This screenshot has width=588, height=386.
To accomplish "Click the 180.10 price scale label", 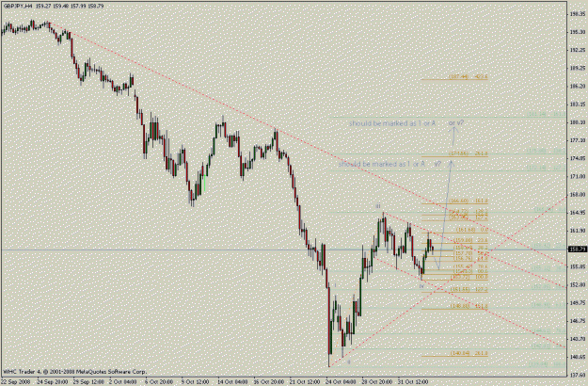I will coord(578,122).
